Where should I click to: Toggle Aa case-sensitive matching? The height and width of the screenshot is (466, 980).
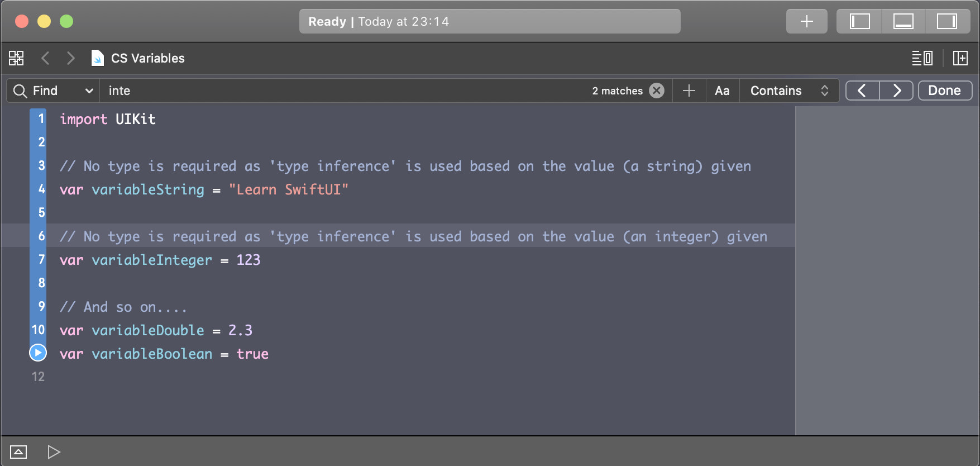(x=722, y=91)
